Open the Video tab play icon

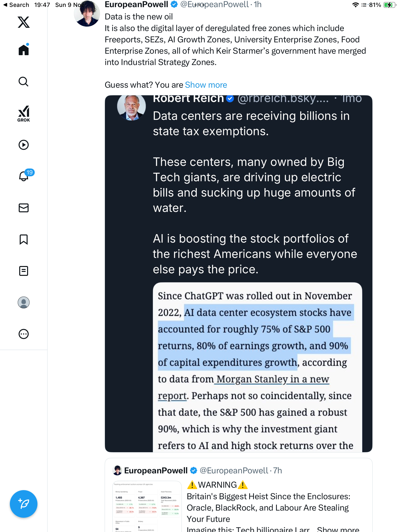pos(24,145)
